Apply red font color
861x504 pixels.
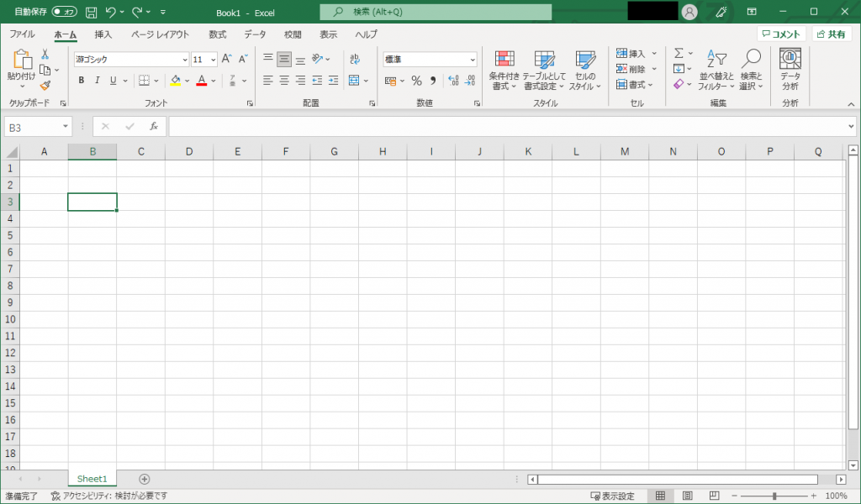coord(202,81)
